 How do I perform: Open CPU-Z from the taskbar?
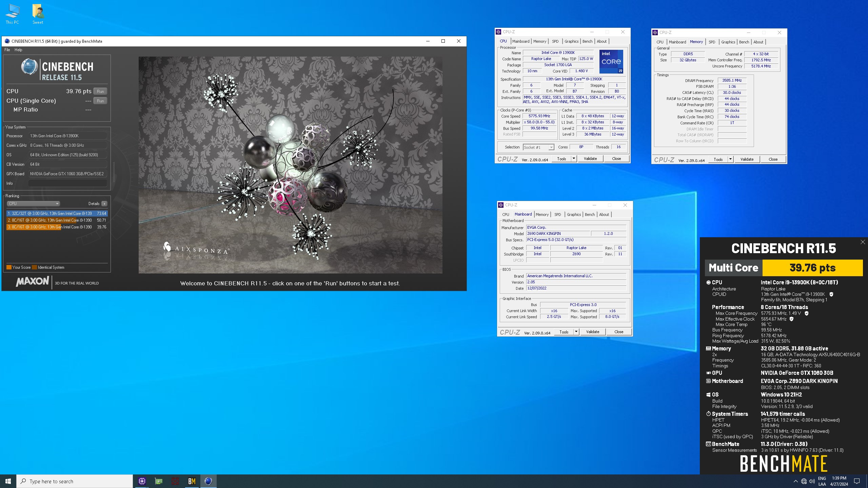(142, 481)
